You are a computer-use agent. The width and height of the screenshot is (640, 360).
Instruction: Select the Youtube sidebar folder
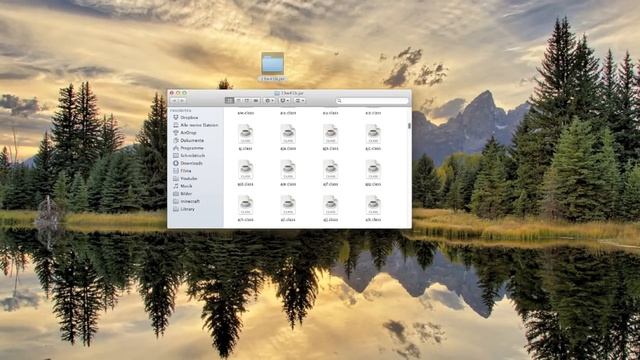tap(185, 179)
